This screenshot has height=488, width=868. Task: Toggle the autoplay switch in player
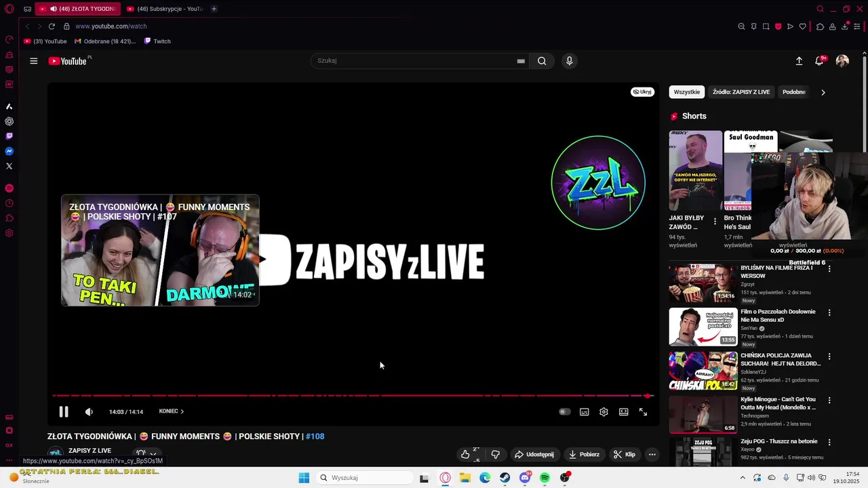tap(564, 411)
